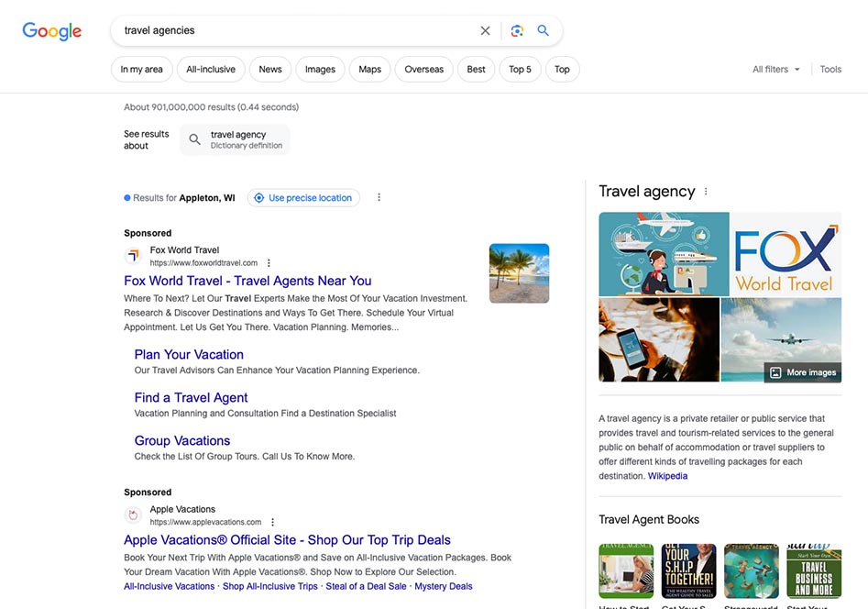This screenshot has width=868, height=609.
Task: Click the Fox World Travel logo image
Action: tap(786, 254)
